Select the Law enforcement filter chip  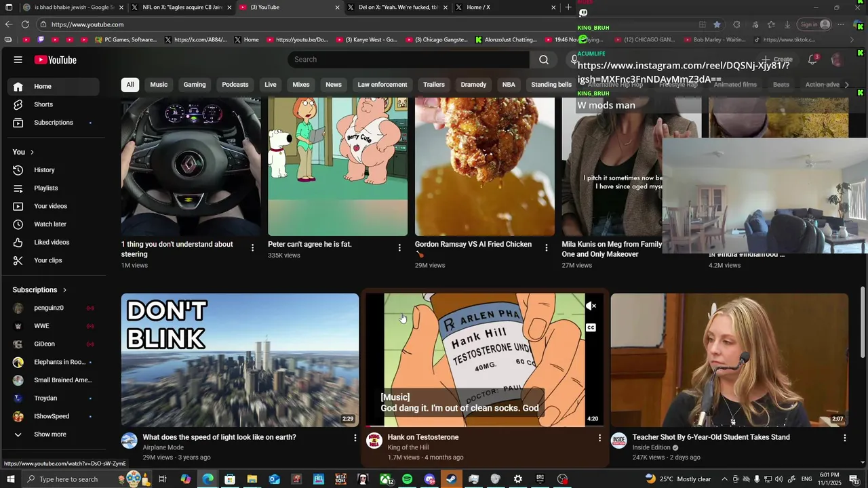click(382, 85)
